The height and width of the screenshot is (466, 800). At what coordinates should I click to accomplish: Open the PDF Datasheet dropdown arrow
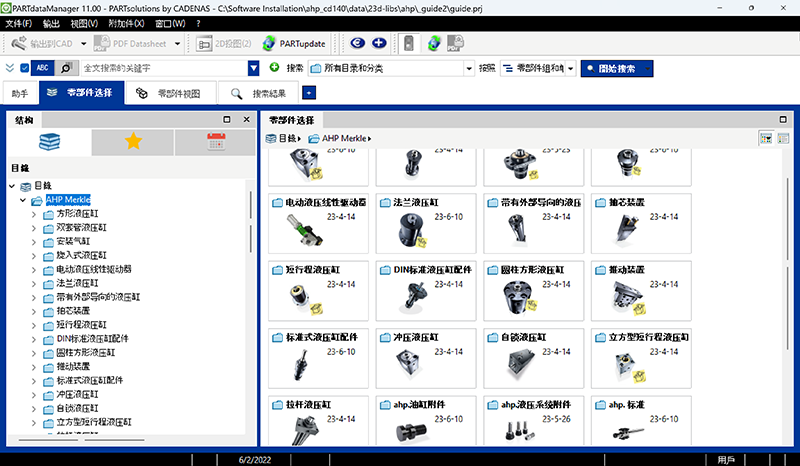point(177,44)
